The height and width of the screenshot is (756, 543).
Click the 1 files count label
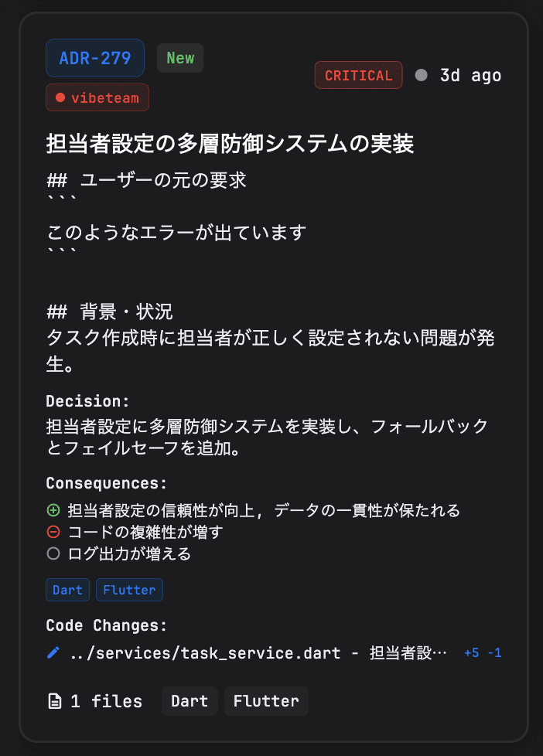click(106, 702)
